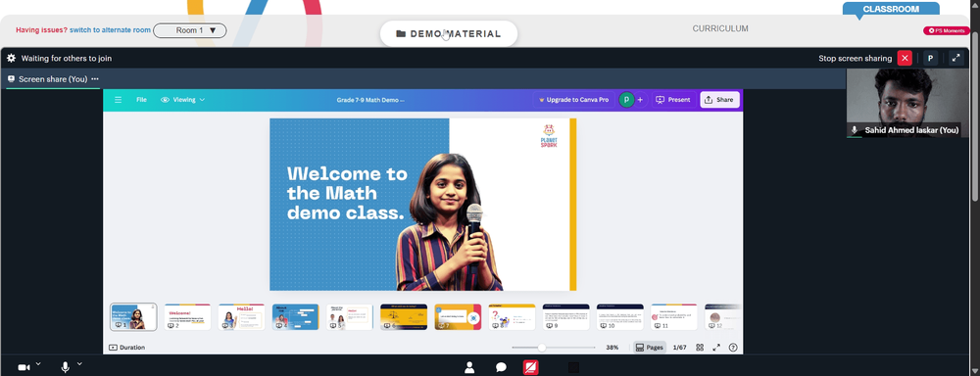Click the red screen share toggle icon

(530, 367)
